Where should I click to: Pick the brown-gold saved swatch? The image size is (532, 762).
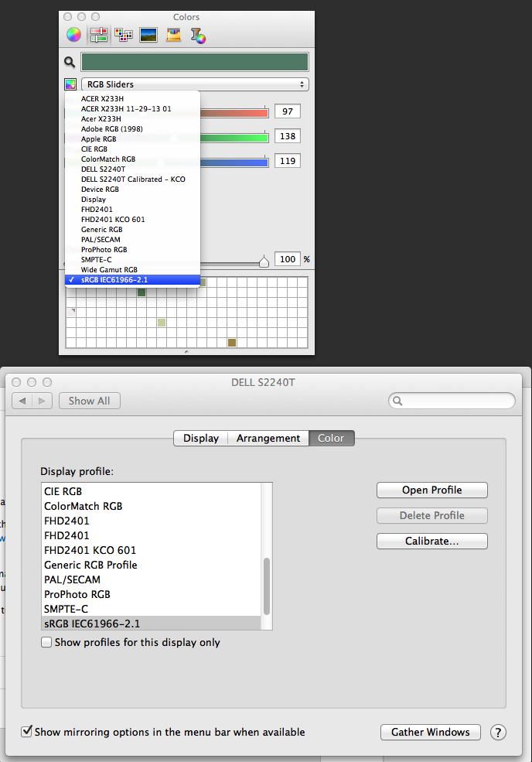coord(232,343)
